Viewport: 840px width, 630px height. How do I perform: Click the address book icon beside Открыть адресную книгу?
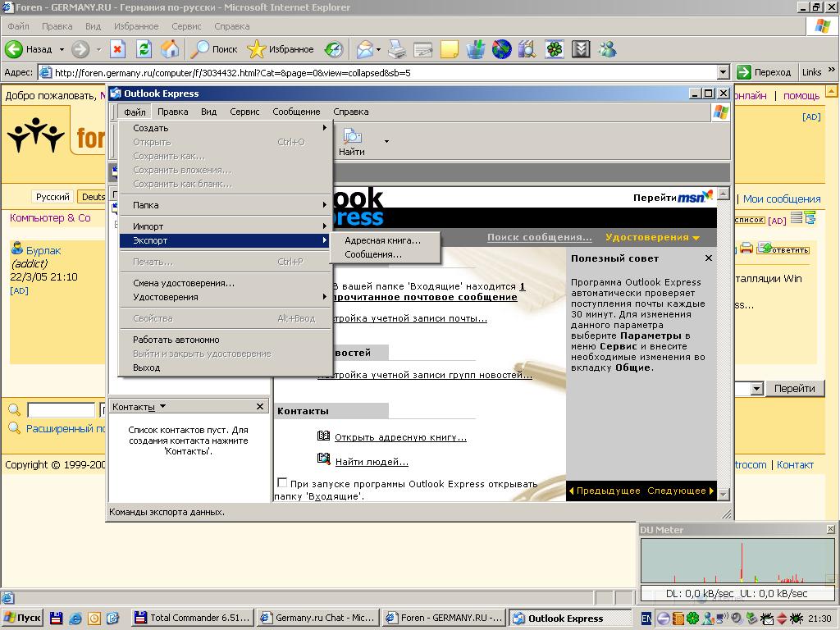tap(323, 436)
